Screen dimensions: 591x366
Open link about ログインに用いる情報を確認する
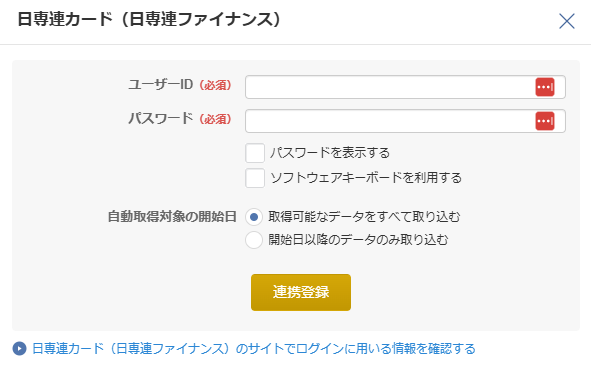pyautogui.click(x=254, y=349)
